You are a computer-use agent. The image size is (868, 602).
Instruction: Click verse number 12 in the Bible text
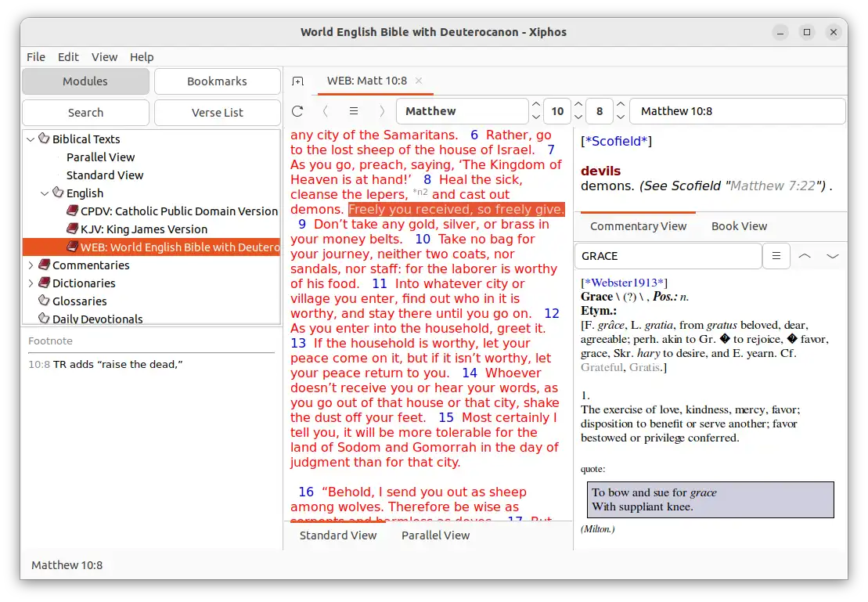point(551,313)
